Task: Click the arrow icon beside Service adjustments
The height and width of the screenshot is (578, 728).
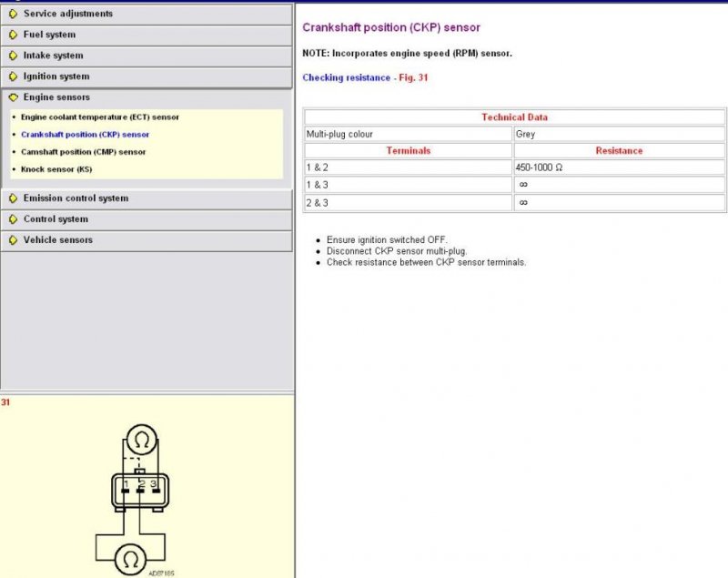Action: 13,14
